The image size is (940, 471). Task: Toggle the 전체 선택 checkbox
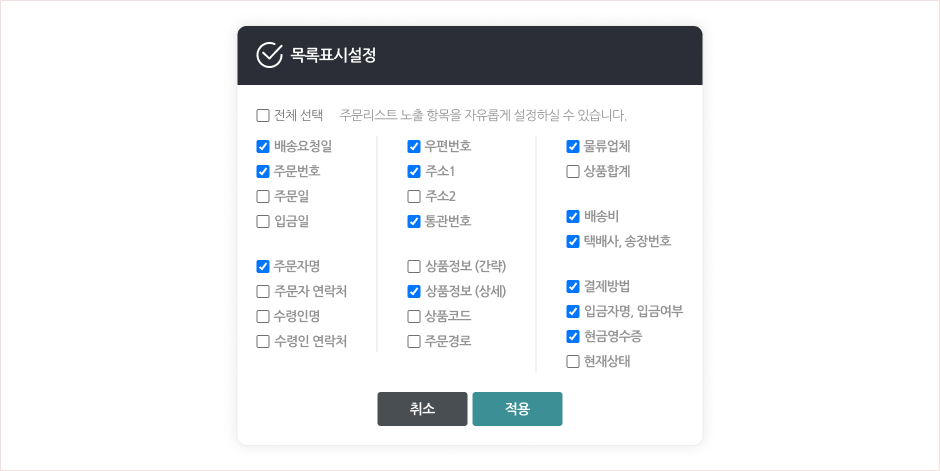[263, 115]
